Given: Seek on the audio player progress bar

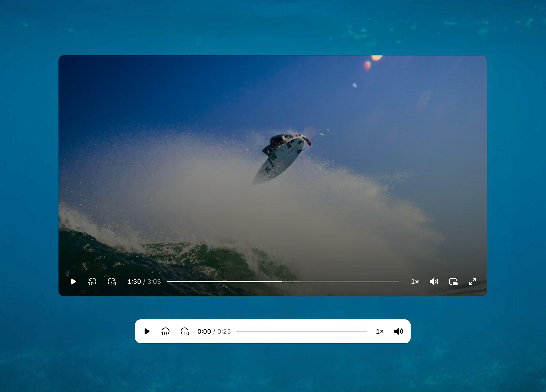Looking at the screenshot, I should (x=302, y=331).
